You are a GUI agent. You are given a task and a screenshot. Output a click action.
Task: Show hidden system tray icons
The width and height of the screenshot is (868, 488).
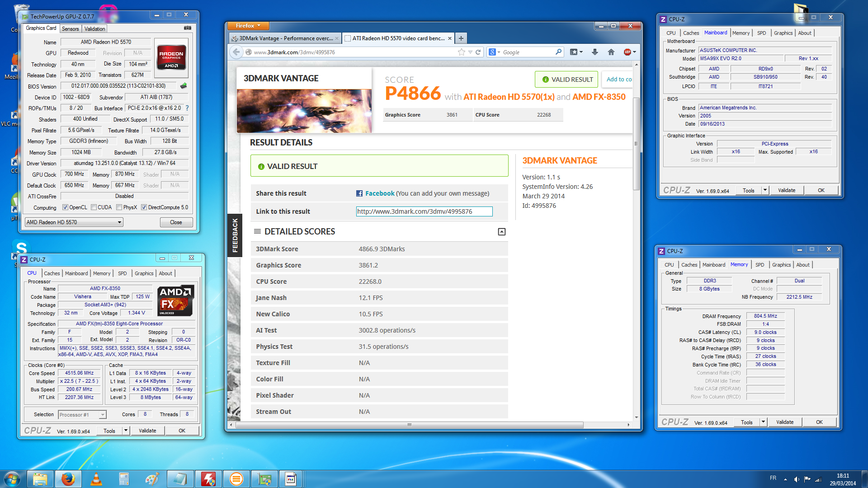[785, 479]
